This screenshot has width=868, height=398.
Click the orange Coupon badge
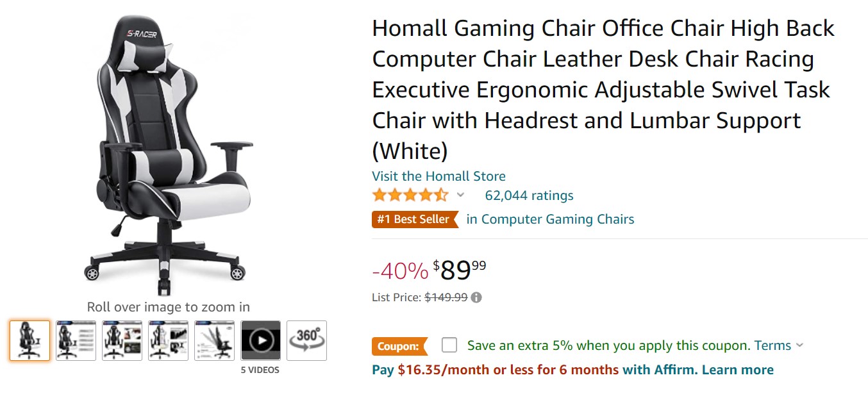tap(399, 346)
